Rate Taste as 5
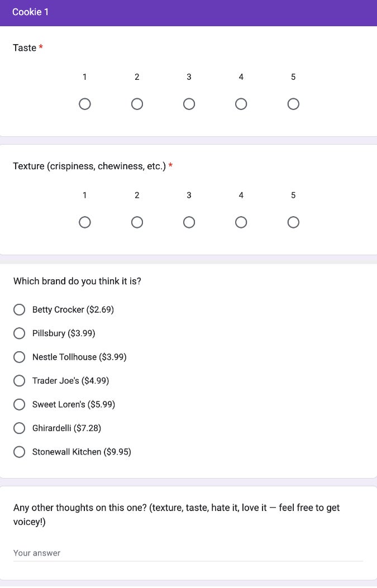The height and width of the screenshot is (588, 377). 293,104
